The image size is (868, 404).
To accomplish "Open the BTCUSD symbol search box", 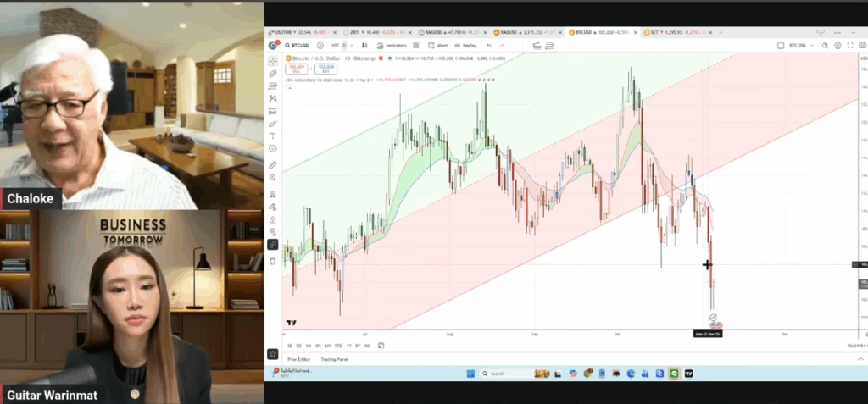I will 299,45.
